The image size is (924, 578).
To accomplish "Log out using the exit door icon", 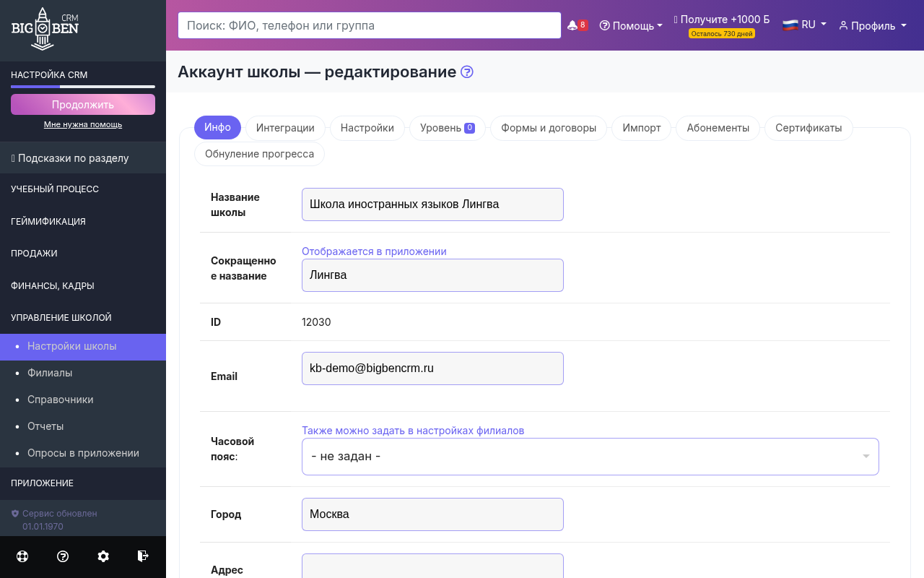I will 142,556.
